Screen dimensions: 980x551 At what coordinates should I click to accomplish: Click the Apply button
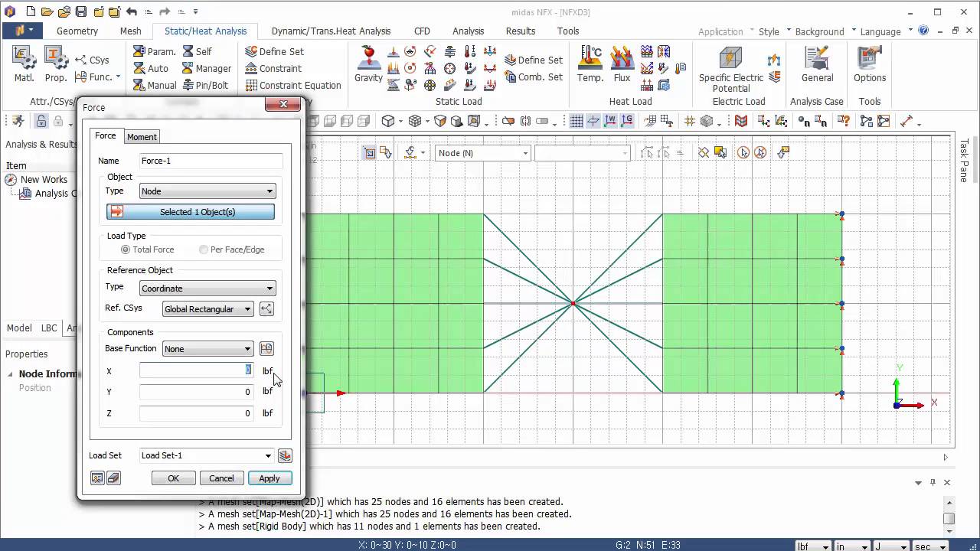pos(269,478)
